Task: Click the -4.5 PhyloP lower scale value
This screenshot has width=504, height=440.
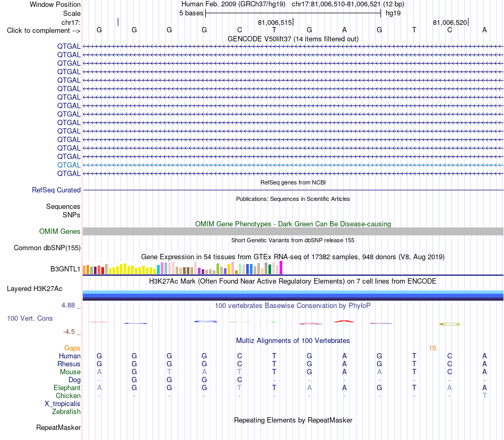Action: click(x=69, y=332)
